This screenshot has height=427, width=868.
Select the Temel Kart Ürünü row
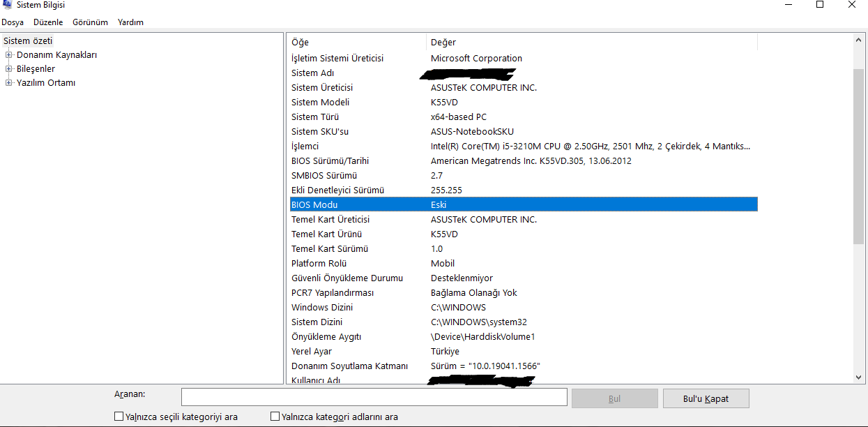coord(524,234)
